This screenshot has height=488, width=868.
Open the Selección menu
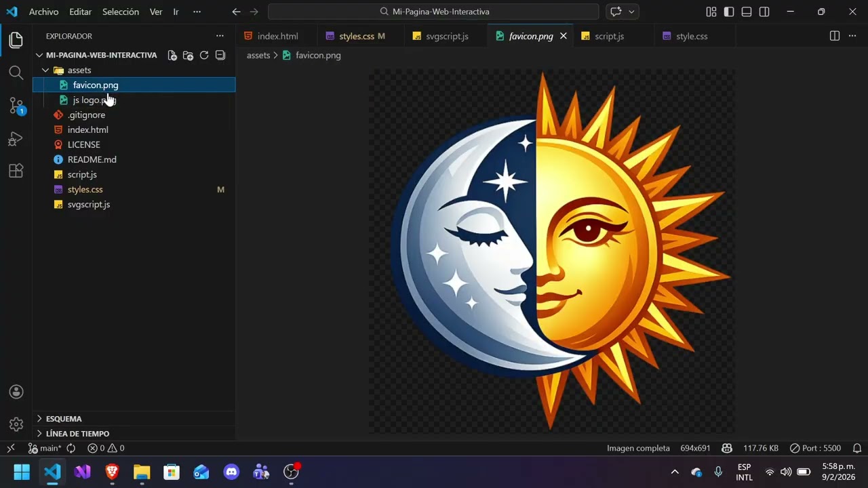point(121,12)
